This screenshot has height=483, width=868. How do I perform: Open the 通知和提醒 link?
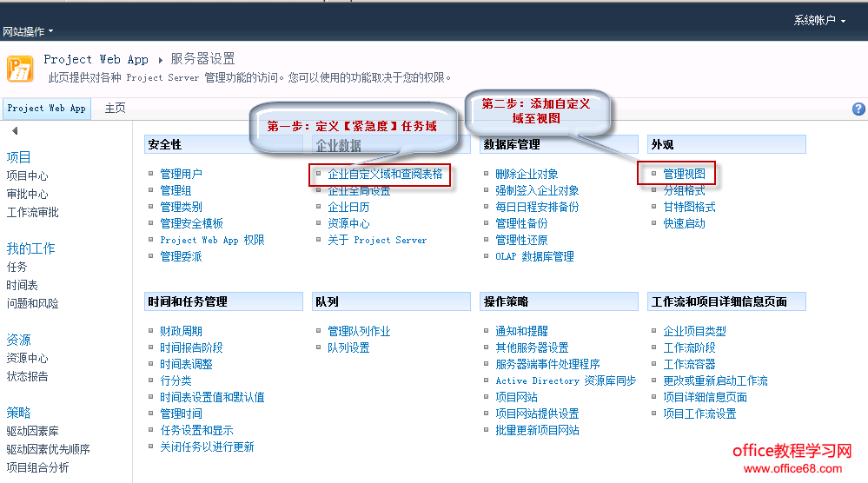(x=521, y=331)
